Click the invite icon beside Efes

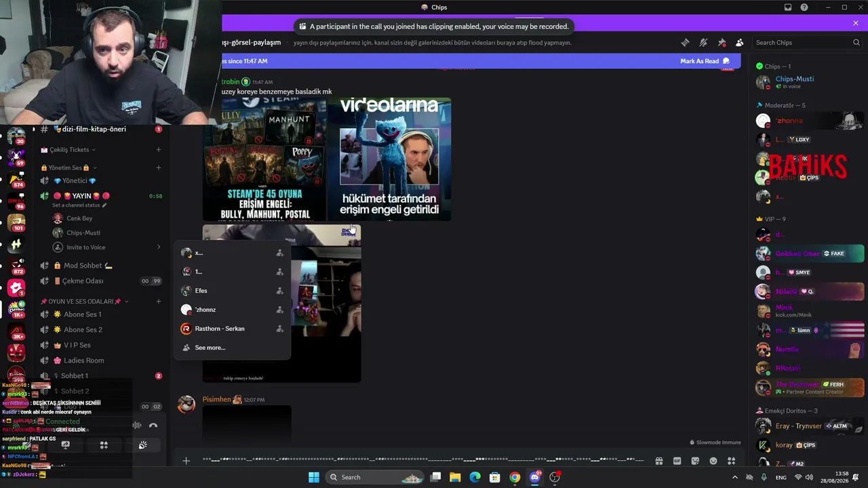point(279,291)
